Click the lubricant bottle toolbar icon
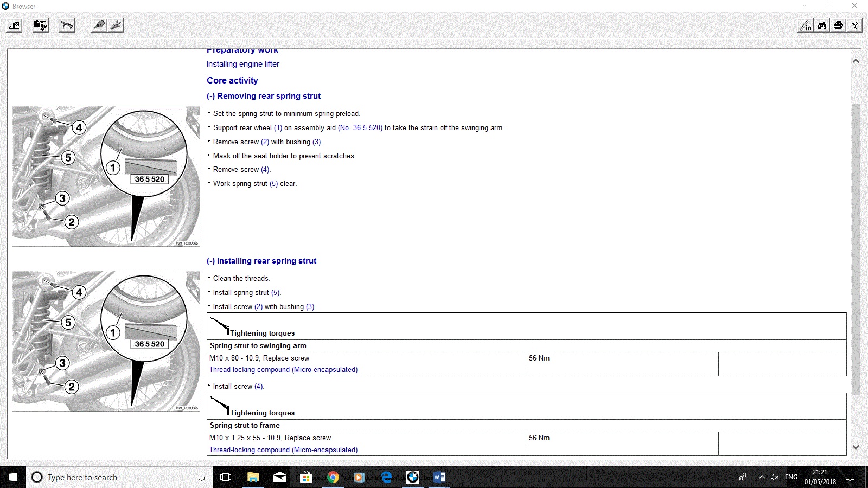 click(99, 25)
